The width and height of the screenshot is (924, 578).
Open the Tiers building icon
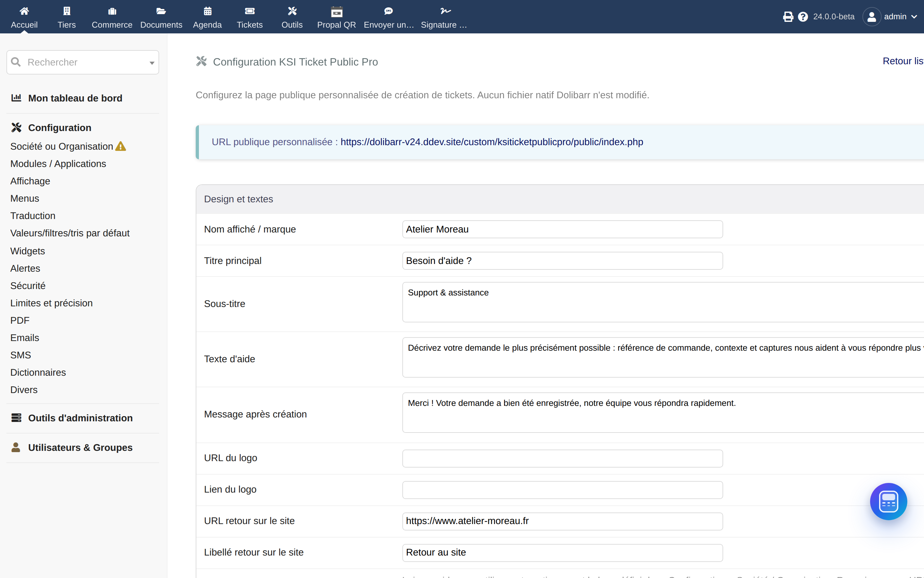click(66, 11)
